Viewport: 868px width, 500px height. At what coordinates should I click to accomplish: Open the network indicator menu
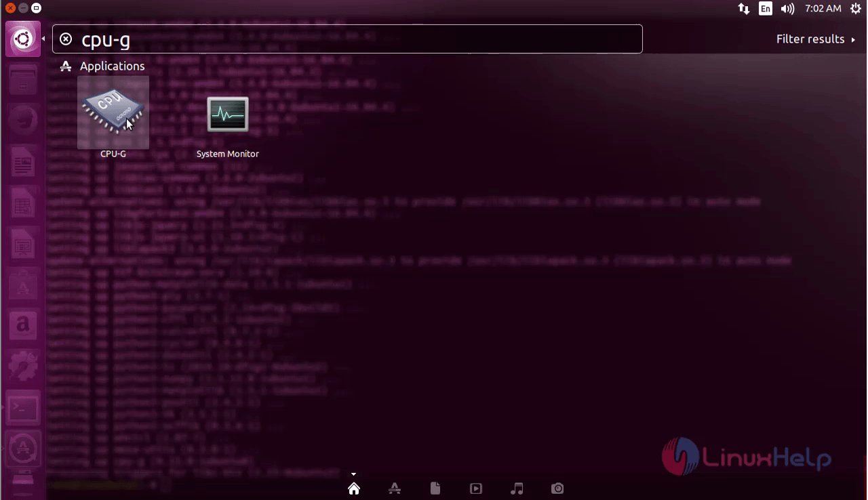coord(744,9)
